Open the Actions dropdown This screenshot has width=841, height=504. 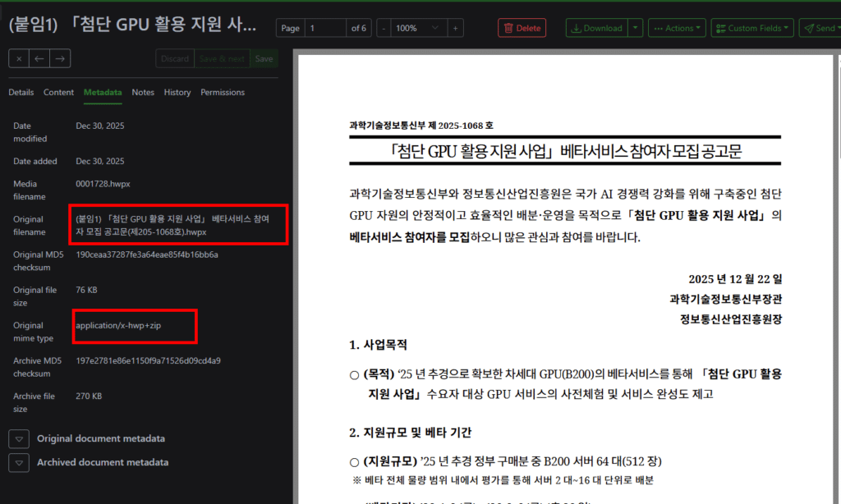(677, 28)
